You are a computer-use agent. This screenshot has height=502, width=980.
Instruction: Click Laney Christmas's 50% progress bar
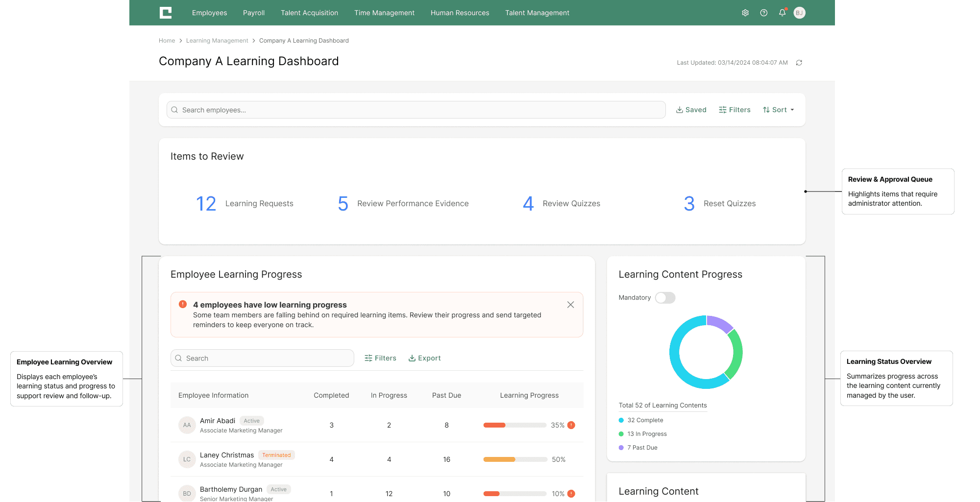click(515, 459)
